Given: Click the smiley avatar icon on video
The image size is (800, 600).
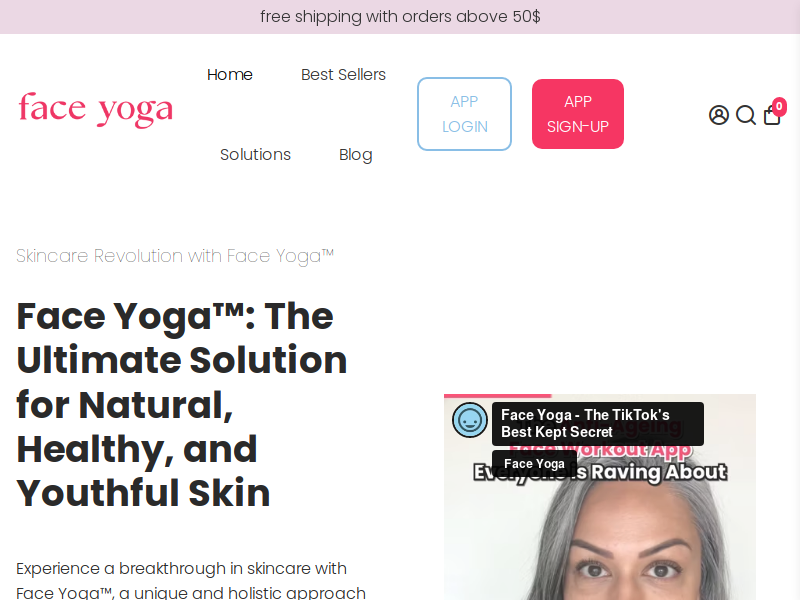Looking at the screenshot, I should 469,420.
